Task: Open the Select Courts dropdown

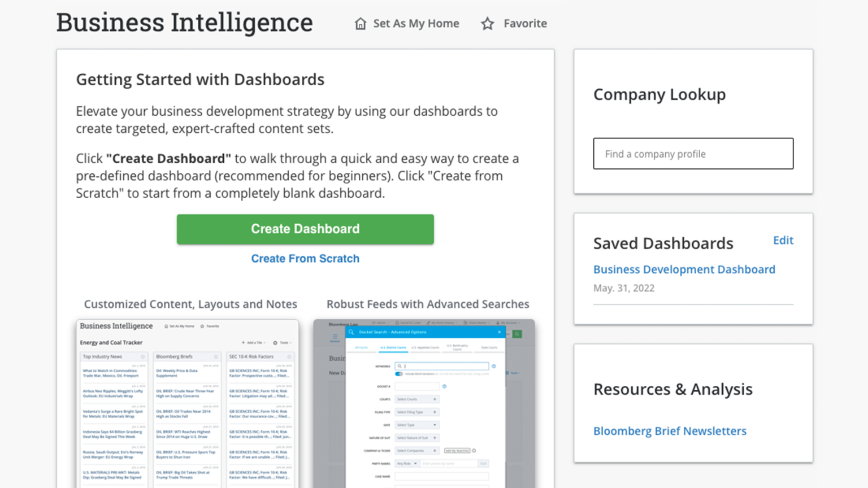Action: click(x=417, y=399)
